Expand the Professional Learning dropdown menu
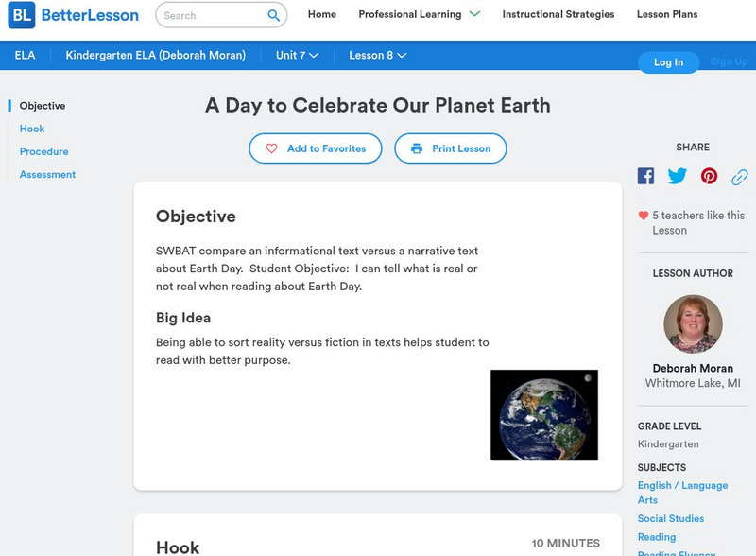The image size is (756, 556). [419, 14]
